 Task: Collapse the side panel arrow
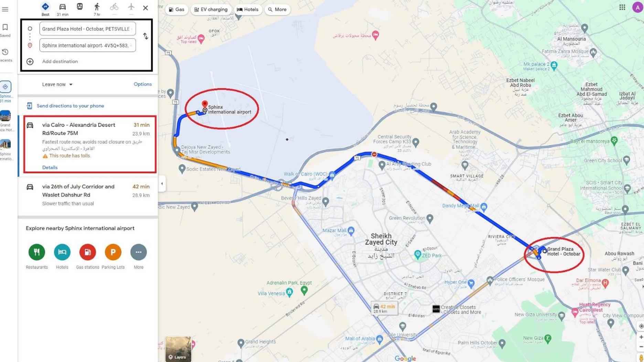coord(162,184)
